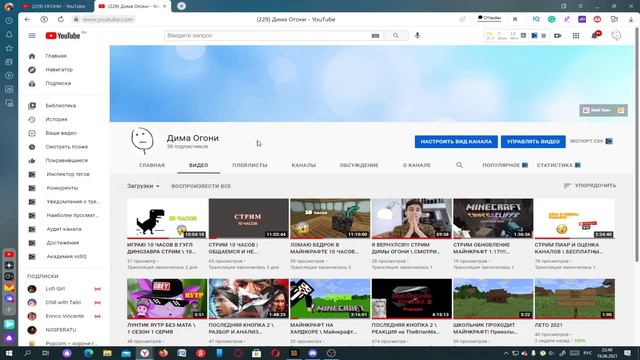Click Экспорт CSV link
Screen dimensions: 640x360
(591, 141)
